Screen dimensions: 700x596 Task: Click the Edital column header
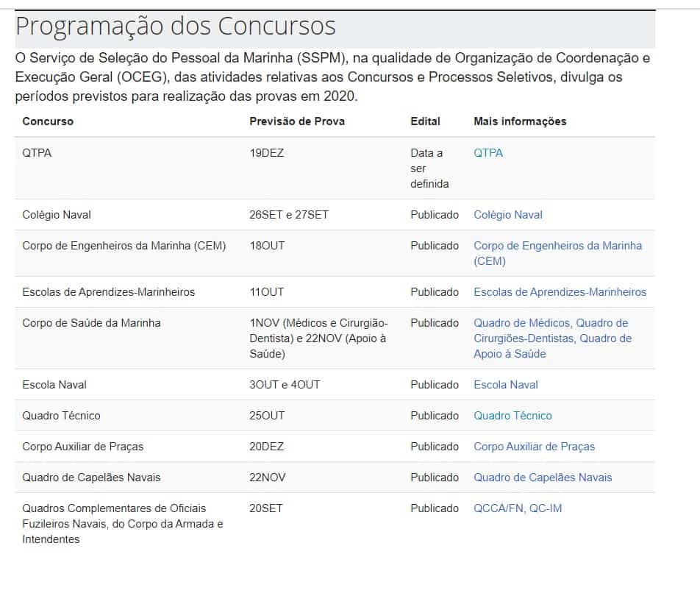coord(426,121)
